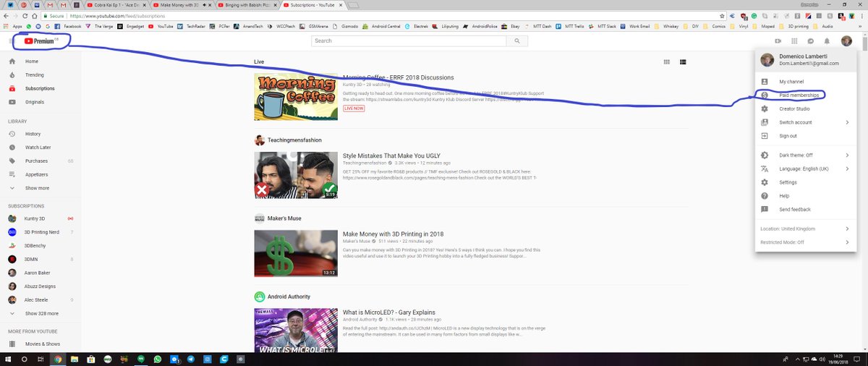Open Switch account submenu

point(805,122)
